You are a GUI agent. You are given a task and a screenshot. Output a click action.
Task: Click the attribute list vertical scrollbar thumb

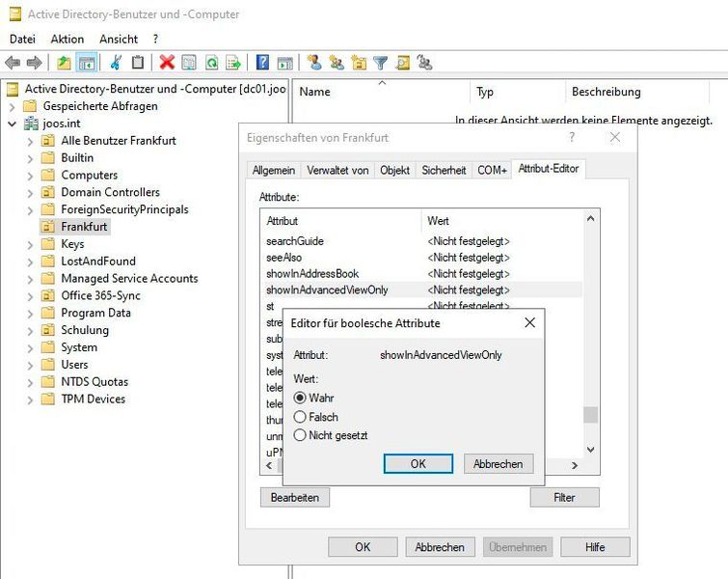tap(590, 415)
